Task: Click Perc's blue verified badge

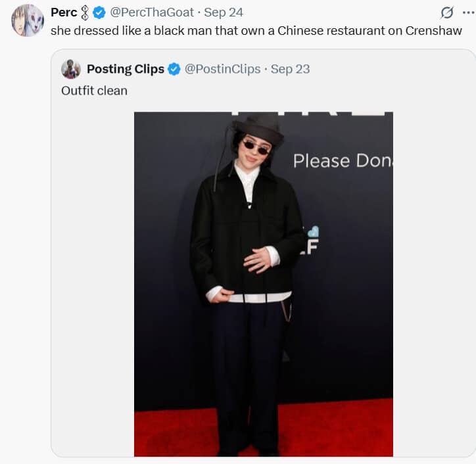Action: pyautogui.click(x=99, y=12)
